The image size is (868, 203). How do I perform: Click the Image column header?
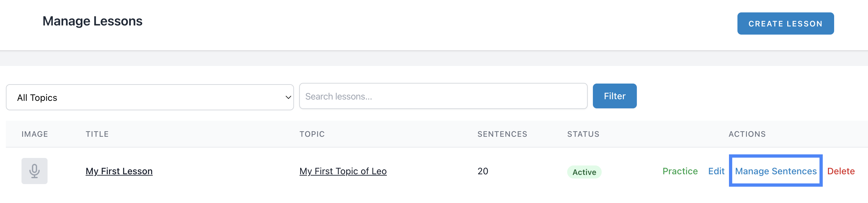[35, 134]
